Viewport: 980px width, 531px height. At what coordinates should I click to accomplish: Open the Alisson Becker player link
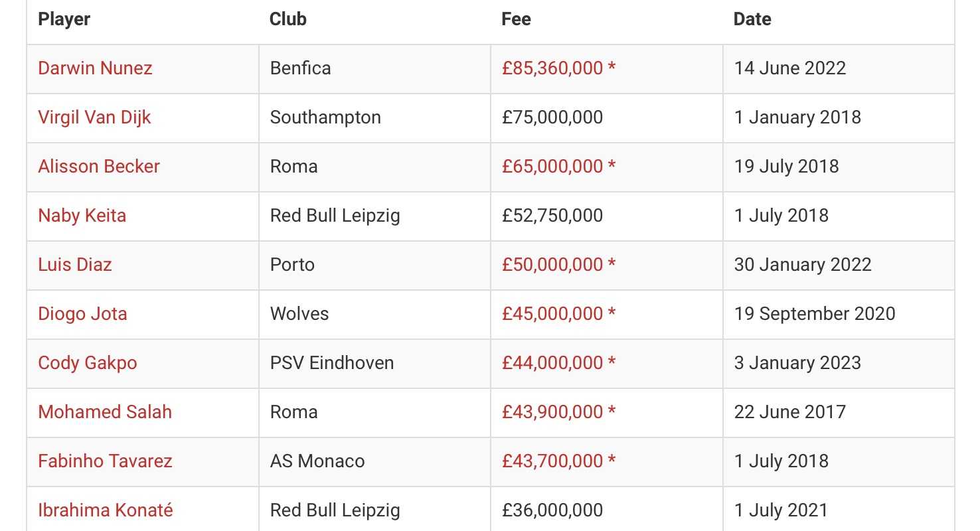click(99, 167)
